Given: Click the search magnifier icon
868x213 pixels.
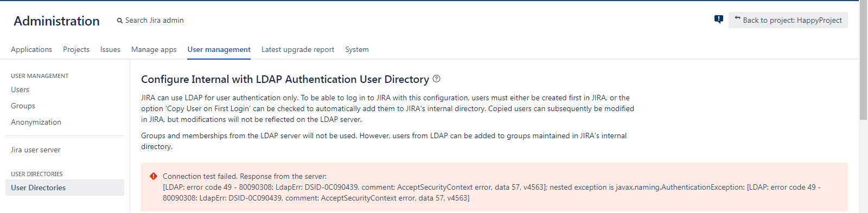Looking at the screenshot, I should pos(120,21).
